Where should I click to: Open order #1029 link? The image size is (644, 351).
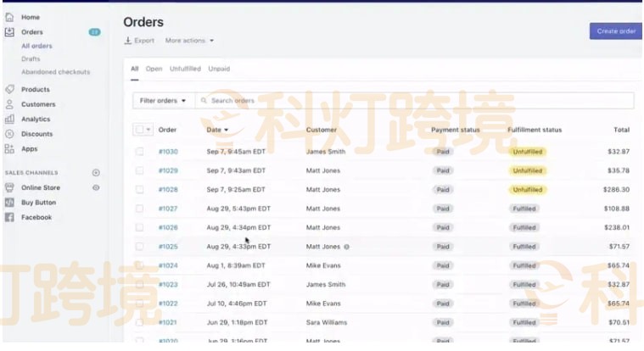pos(168,170)
